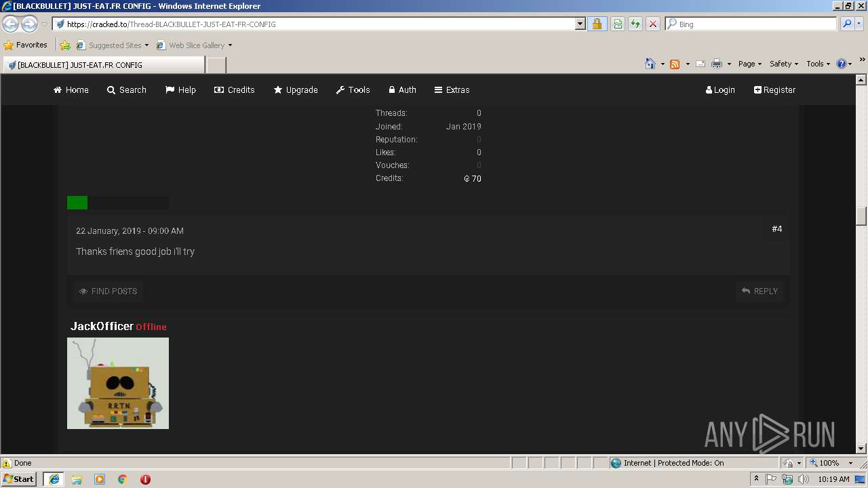Click the Login link
The image size is (868, 488).
tap(720, 89)
